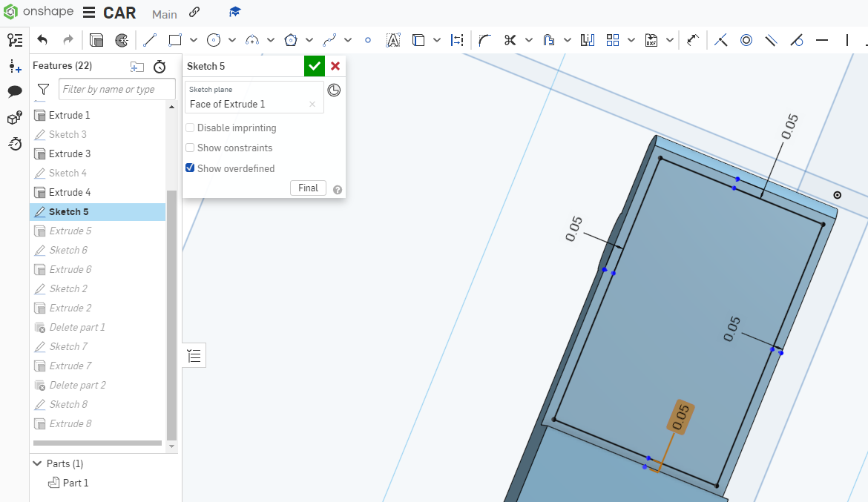Apply the Vertical constraint
The image size is (868, 502).
pyautogui.click(x=847, y=40)
